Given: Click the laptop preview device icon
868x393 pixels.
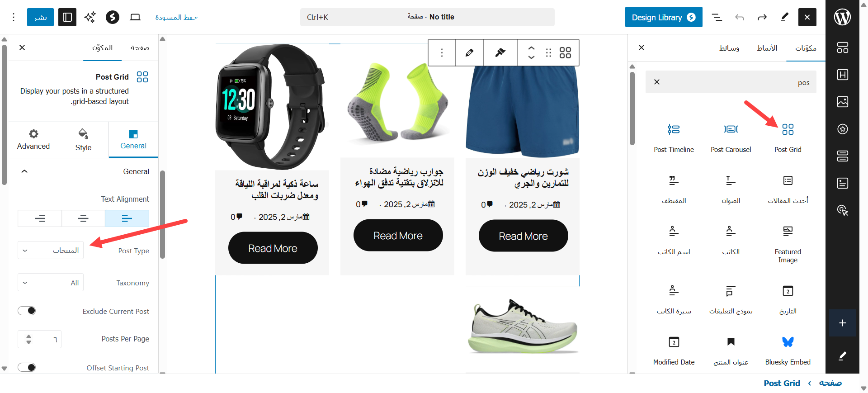Looking at the screenshot, I should 135,17.
